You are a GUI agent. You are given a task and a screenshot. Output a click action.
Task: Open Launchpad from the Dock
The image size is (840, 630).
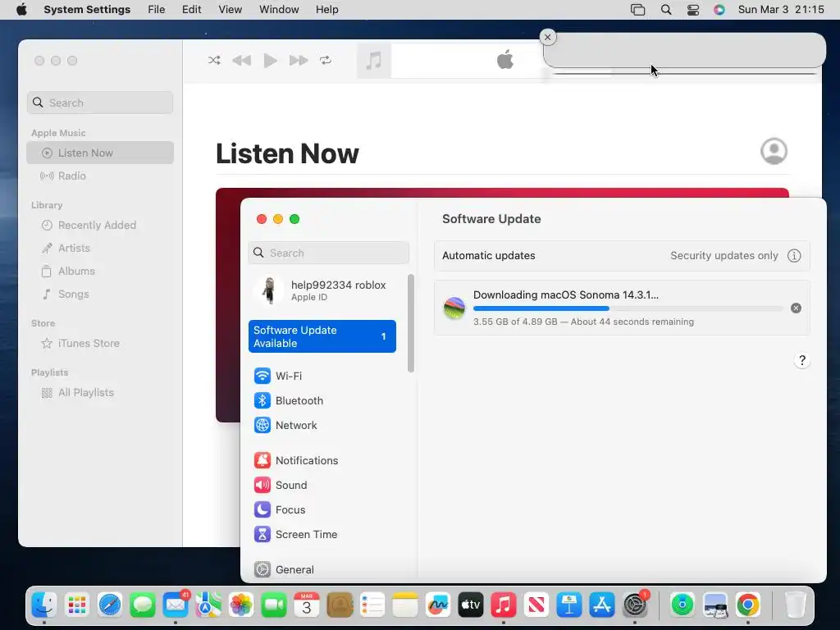pyautogui.click(x=77, y=605)
